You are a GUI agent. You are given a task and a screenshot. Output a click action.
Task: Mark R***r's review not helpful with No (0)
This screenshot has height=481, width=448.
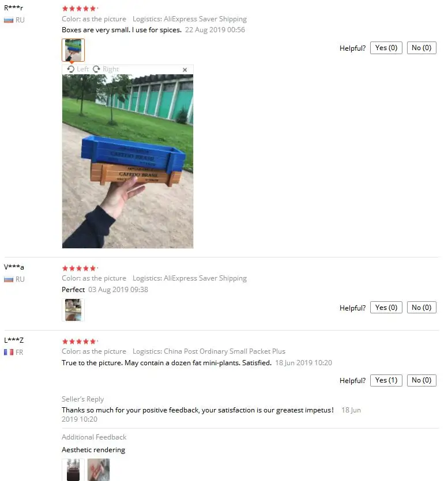pos(421,48)
